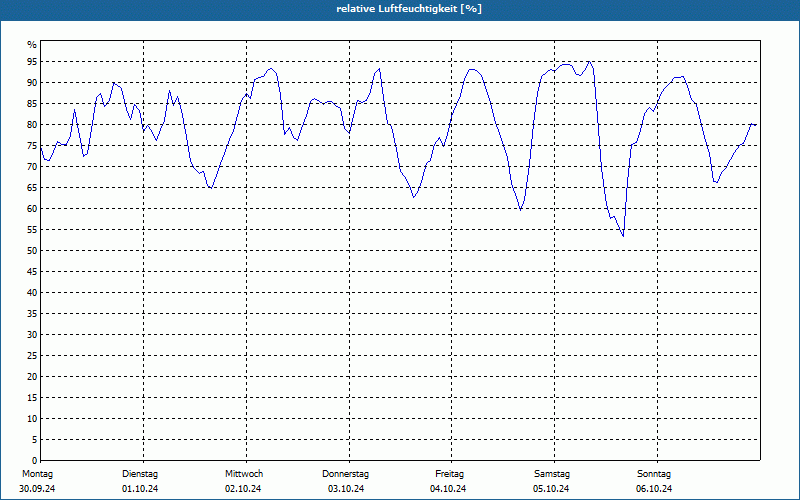
Task: Click the date '05.10.24'
Action: point(551,489)
